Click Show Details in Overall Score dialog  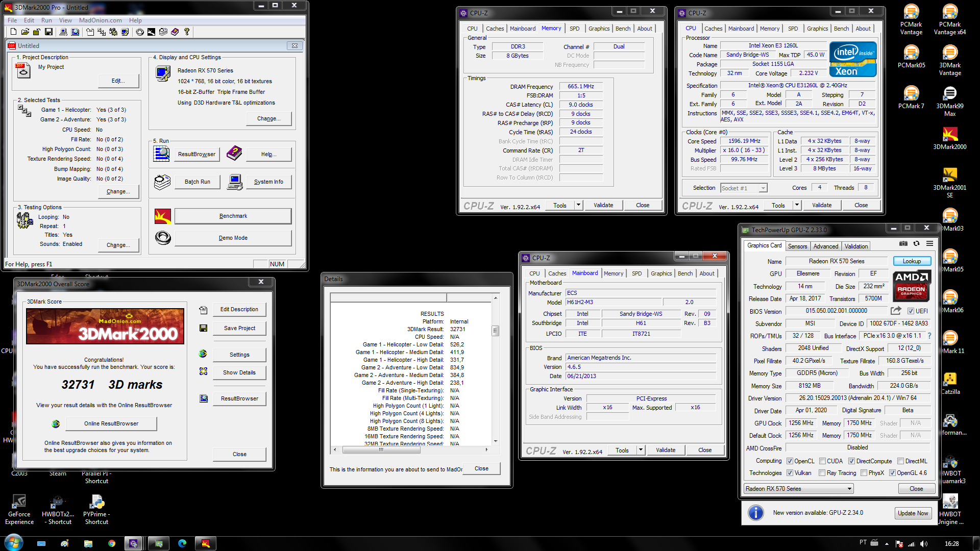coord(239,372)
